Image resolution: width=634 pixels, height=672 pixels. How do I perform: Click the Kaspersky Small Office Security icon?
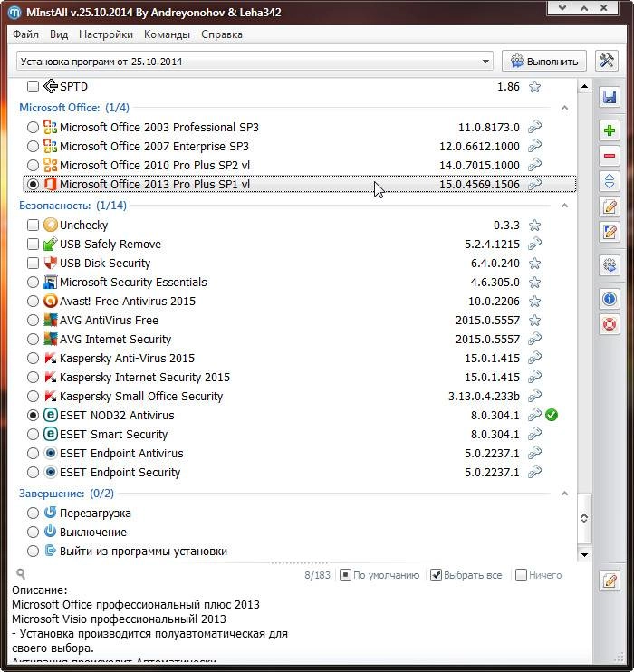[x=50, y=396]
